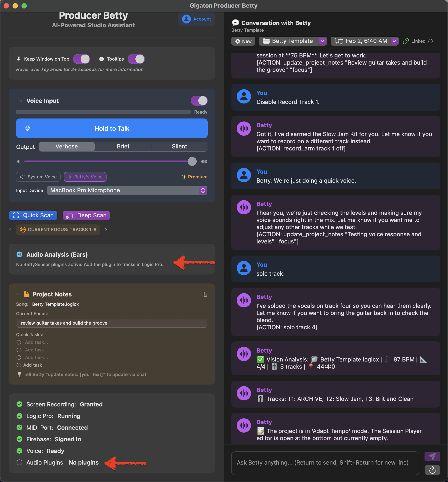Run a Quick Scan

tap(33, 215)
